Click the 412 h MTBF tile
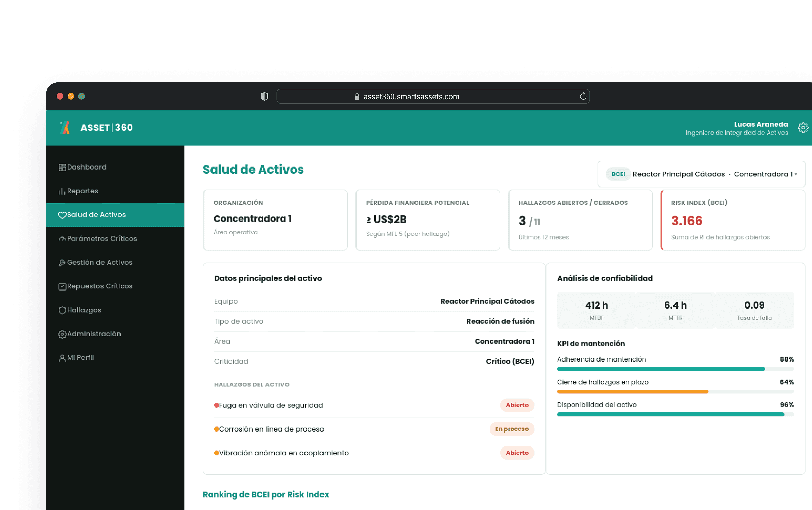 click(x=596, y=310)
